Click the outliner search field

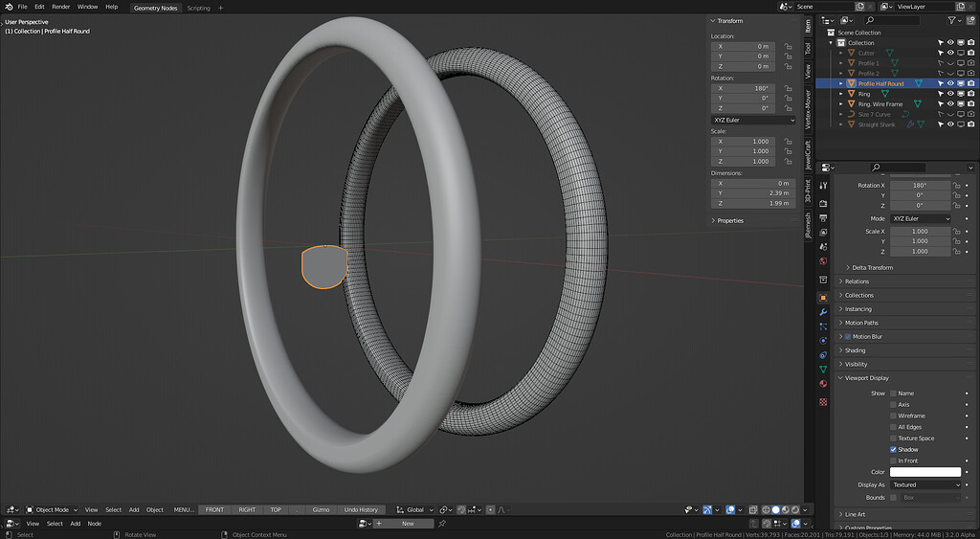[892, 21]
